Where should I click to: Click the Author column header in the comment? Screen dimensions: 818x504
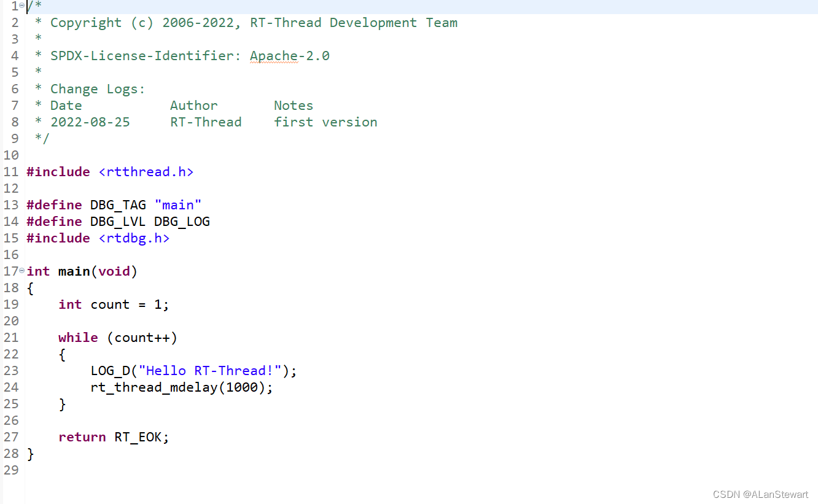[x=194, y=106]
